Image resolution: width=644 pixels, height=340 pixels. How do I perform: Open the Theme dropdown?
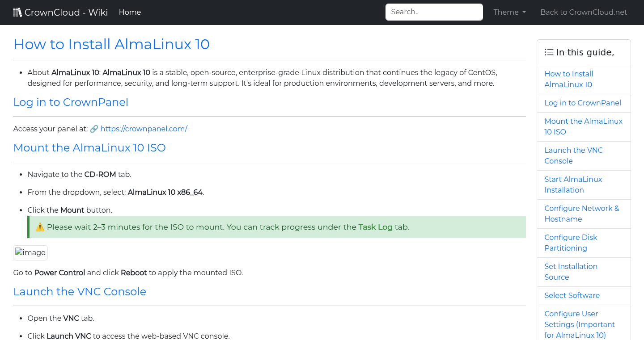coord(509,12)
